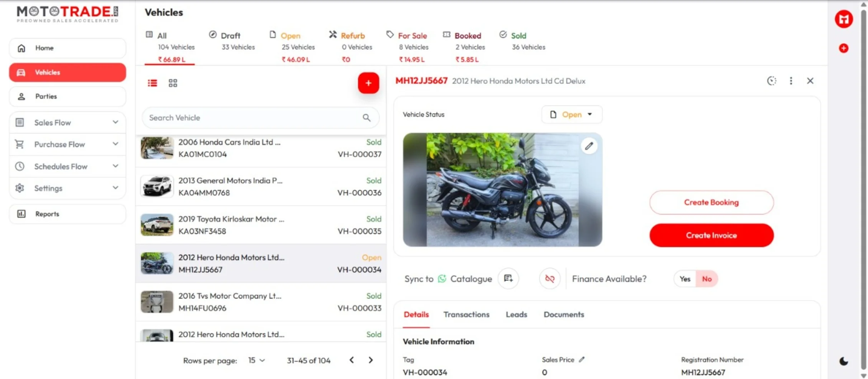Filter vehicles by For Sale

click(408, 46)
